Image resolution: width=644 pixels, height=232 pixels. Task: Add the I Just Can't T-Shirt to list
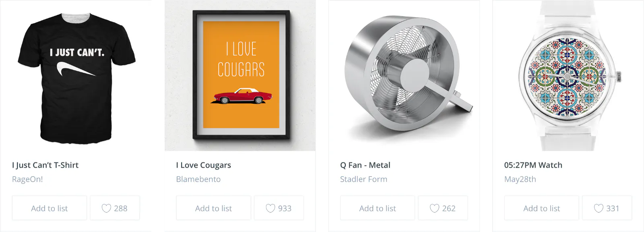(x=49, y=208)
